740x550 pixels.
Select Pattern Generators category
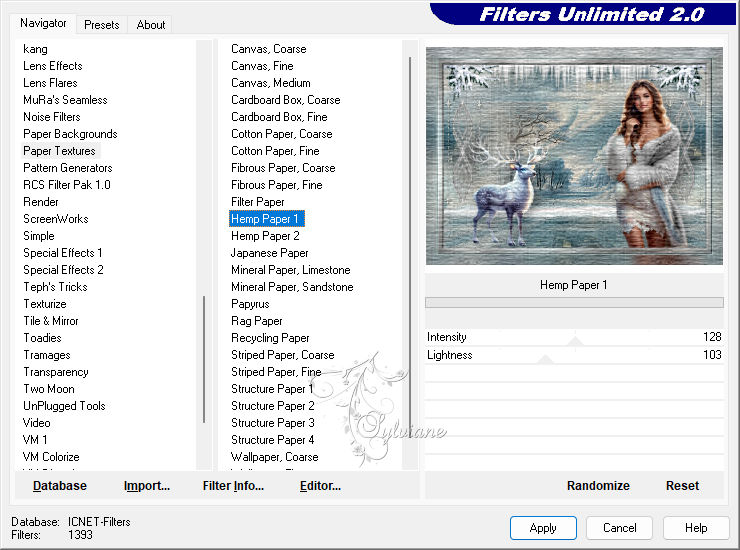pos(68,168)
